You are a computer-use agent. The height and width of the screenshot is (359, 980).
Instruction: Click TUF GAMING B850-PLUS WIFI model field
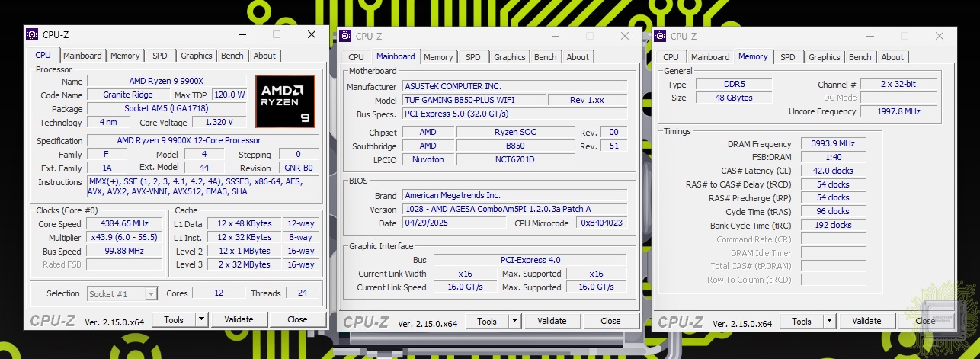point(473,100)
